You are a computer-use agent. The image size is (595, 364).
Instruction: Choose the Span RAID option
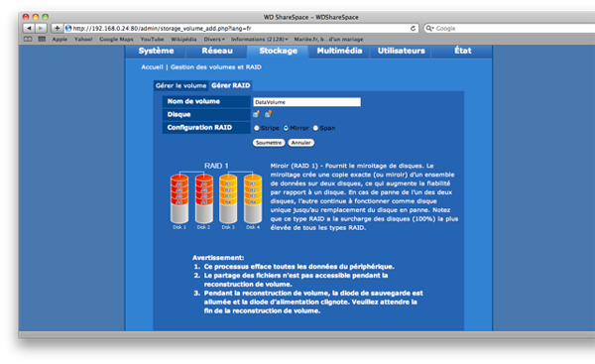click(x=315, y=128)
